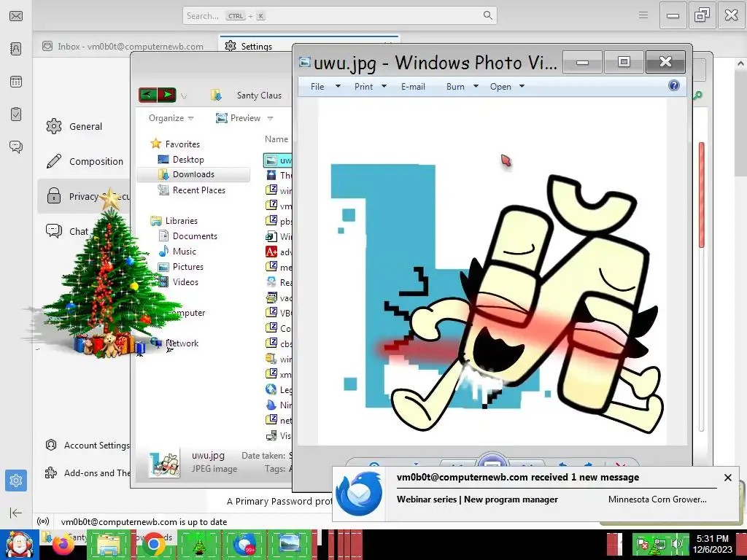Click the Photo Viewer help icon
This screenshot has height=560, width=747.
pos(673,86)
